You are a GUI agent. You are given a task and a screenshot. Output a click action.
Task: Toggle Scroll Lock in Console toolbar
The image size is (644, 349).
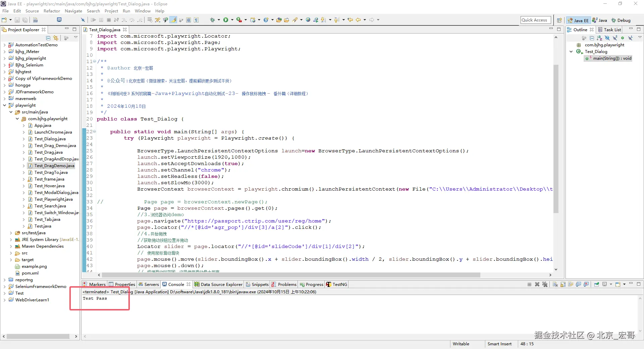(x=563, y=284)
